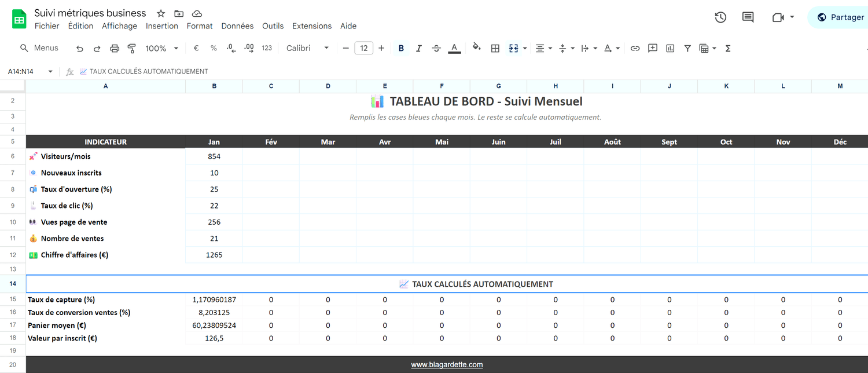Apply percent format to selection
The width and height of the screenshot is (868, 373).
point(214,48)
